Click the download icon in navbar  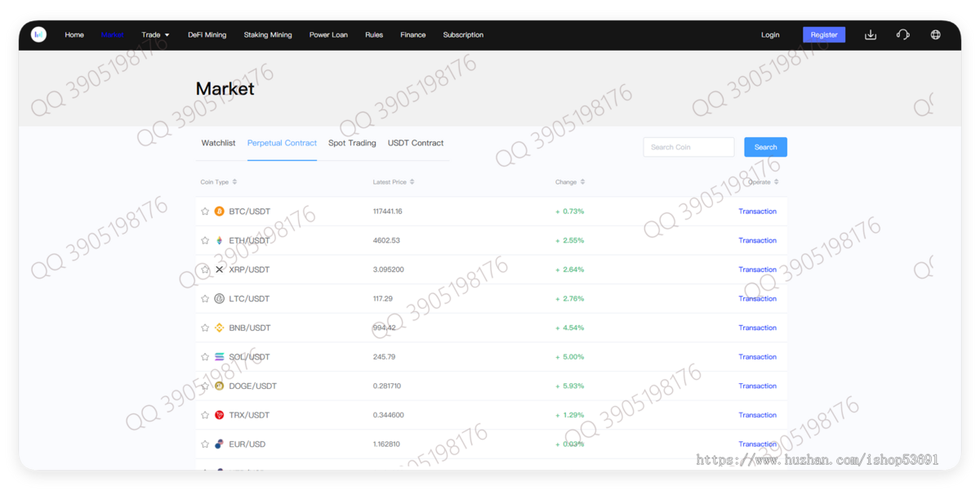871,34
